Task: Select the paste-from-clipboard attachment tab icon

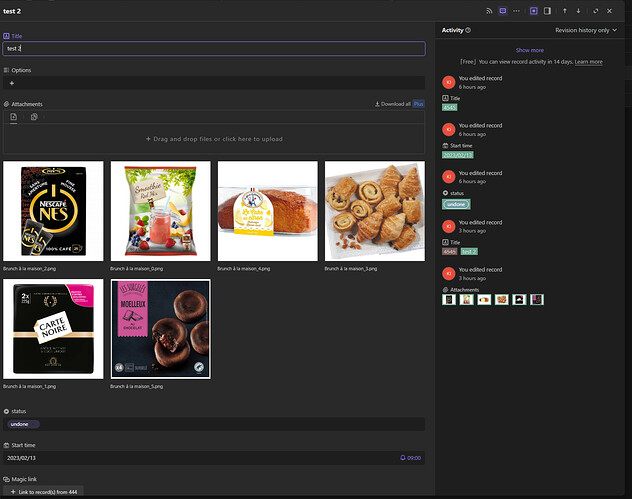Action: click(x=34, y=117)
